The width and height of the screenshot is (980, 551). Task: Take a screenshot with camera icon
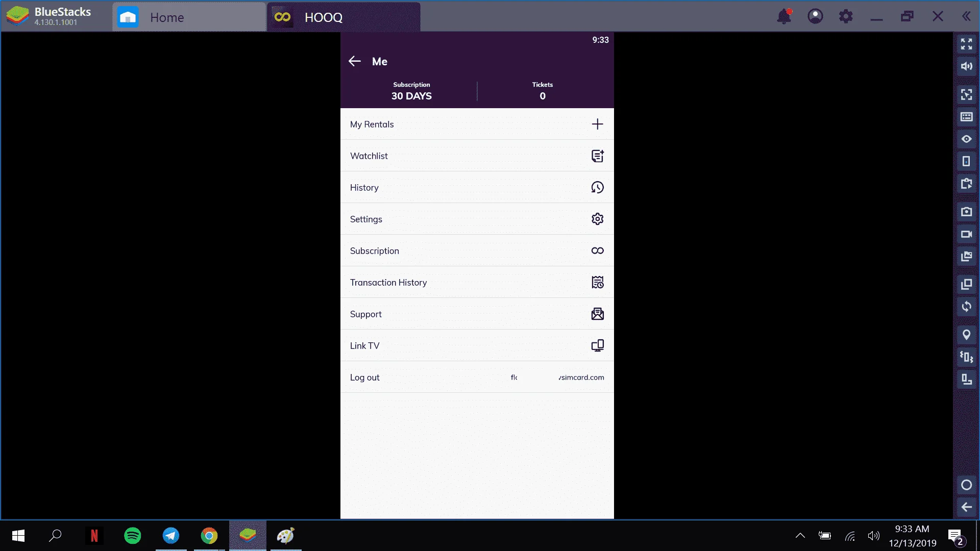966,212
